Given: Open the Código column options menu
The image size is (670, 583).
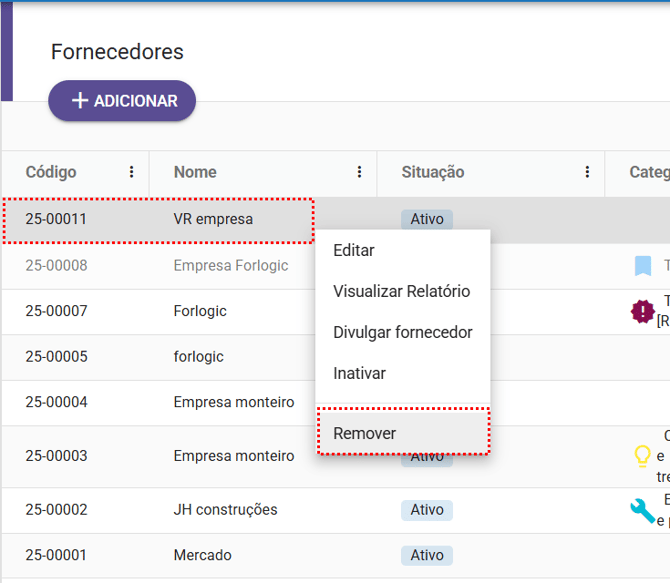Looking at the screenshot, I should 131,172.
